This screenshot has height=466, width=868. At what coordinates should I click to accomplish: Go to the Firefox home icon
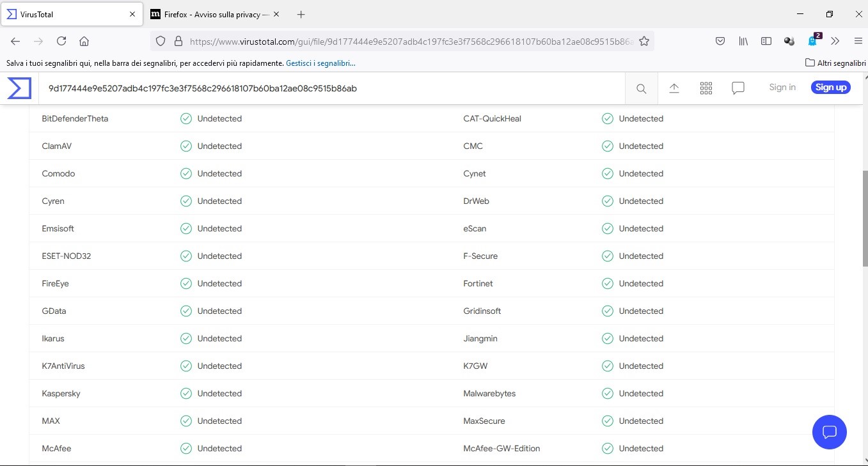[x=84, y=41]
